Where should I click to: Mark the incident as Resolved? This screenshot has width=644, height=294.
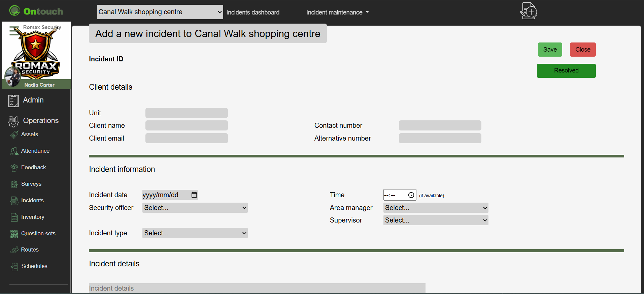point(566,70)
